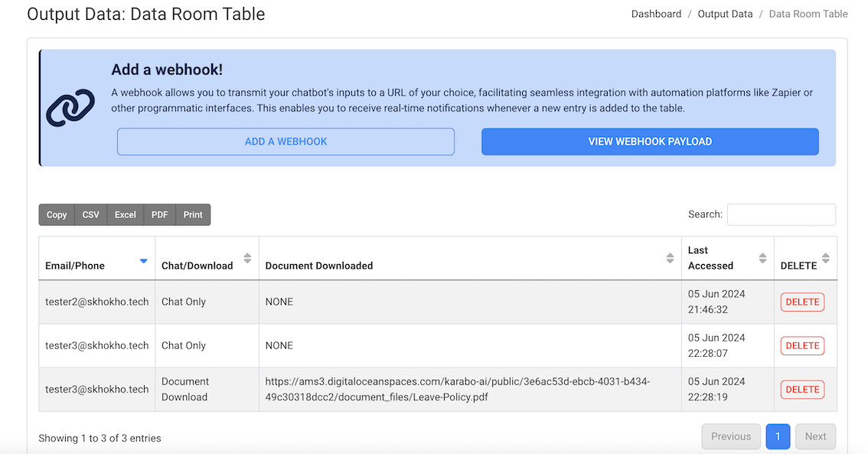Sort the Document Downloaded column
868x454 pixels.
coord(670,258)
